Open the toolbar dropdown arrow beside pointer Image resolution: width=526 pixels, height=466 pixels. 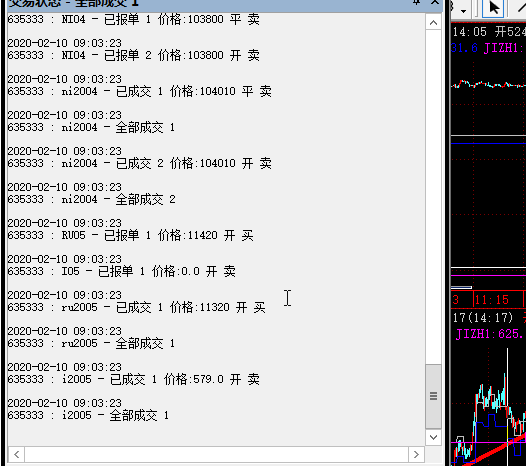click(464, 11)
